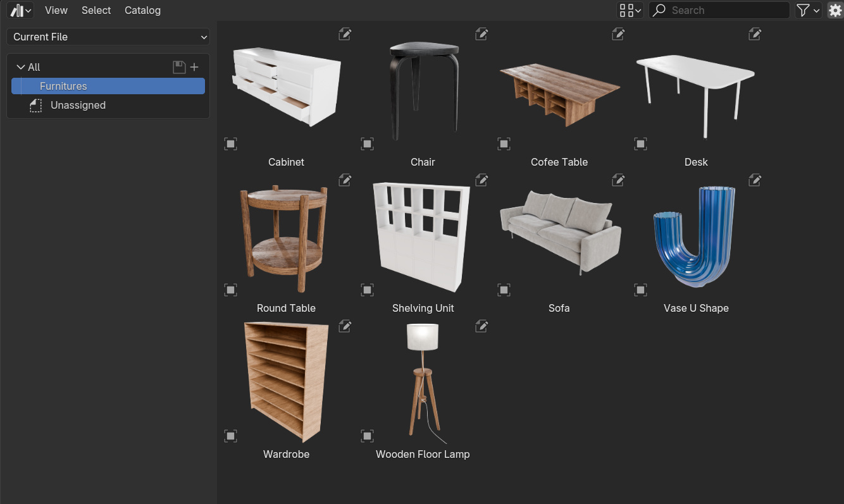Click the Shelving Unit name label
This screenshot has width=844, height=504.
click(423, 308)
